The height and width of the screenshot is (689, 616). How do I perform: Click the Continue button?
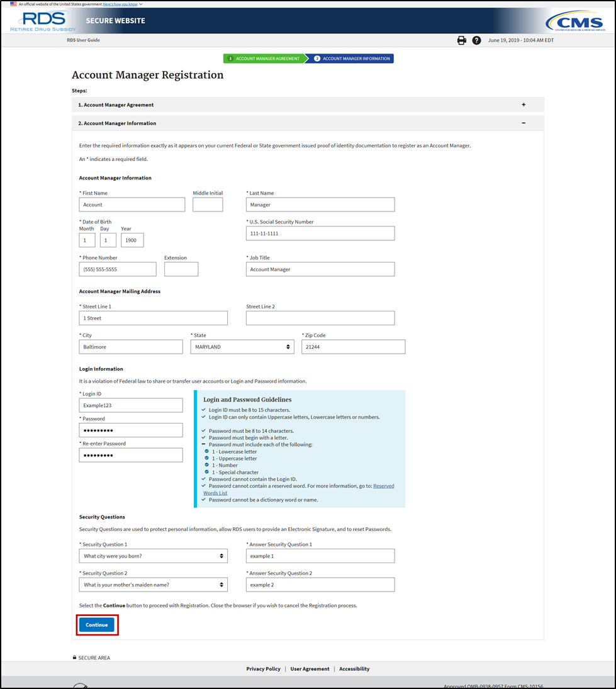coord(96,624)
